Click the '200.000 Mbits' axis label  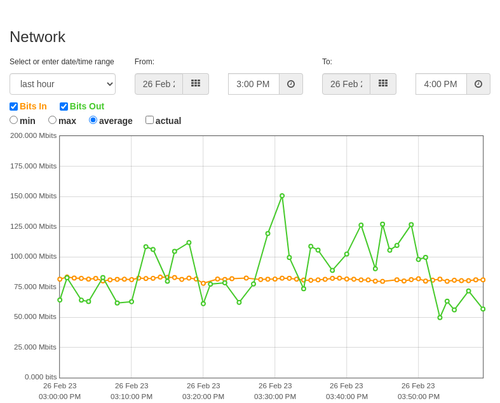point(33,136)
